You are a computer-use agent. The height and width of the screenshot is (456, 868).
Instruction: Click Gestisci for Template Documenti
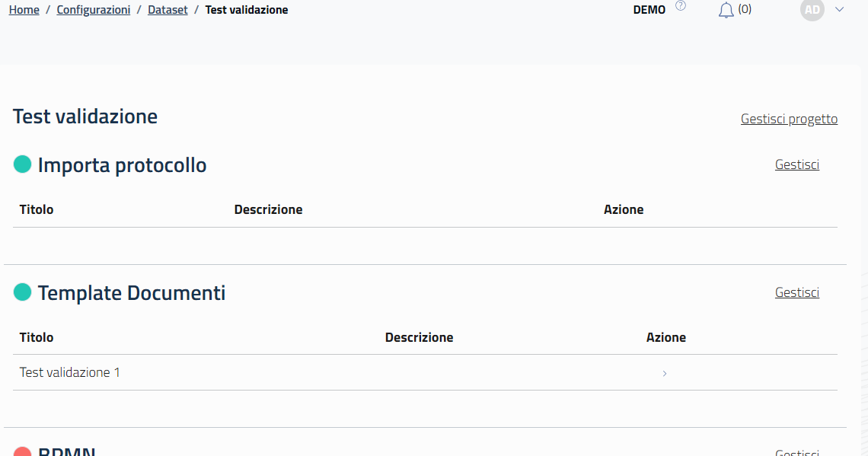tap(796, 292)
